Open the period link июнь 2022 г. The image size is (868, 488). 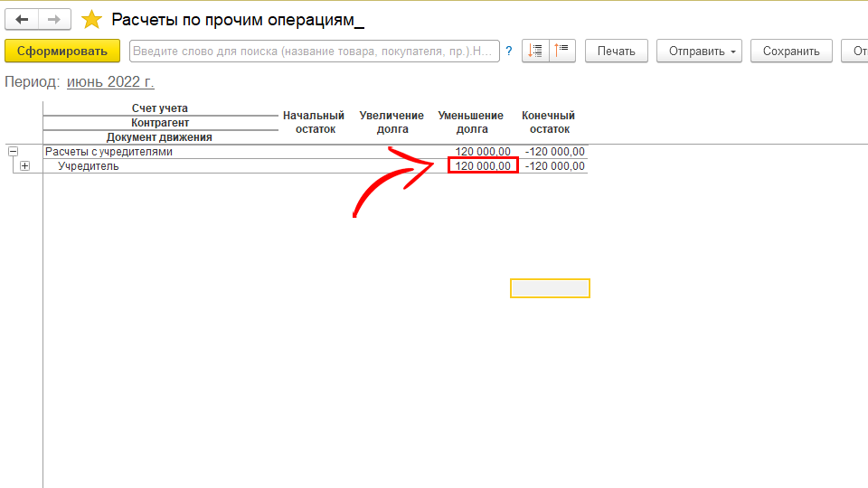(110, 82)
